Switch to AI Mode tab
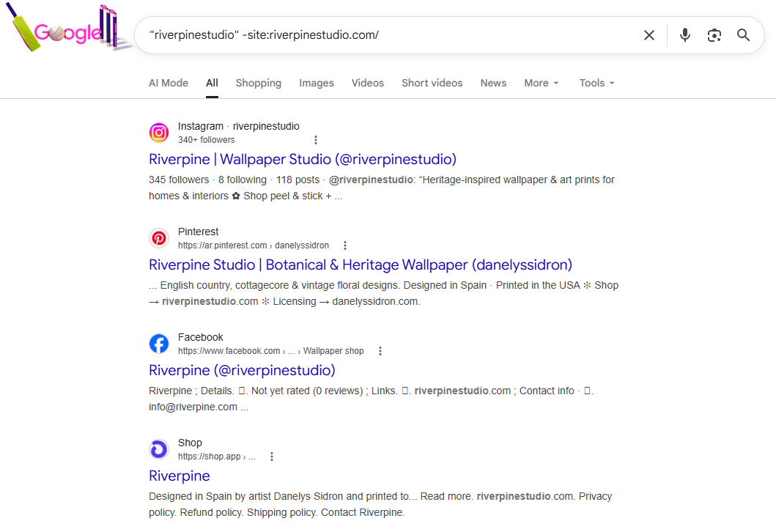The image size is (776, 532). pyautogui.click(x=169, y=83)
